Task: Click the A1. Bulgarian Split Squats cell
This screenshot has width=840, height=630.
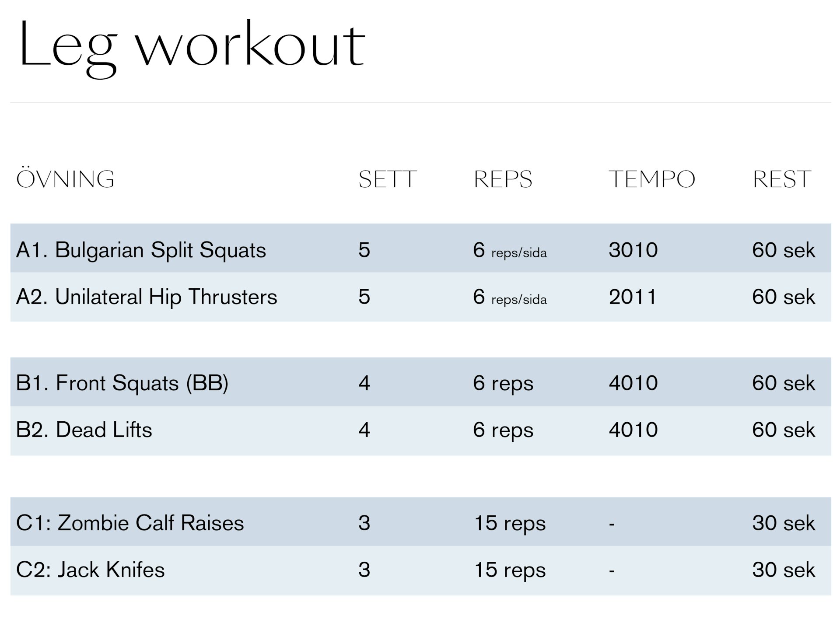Action: (x=141, y=250)
